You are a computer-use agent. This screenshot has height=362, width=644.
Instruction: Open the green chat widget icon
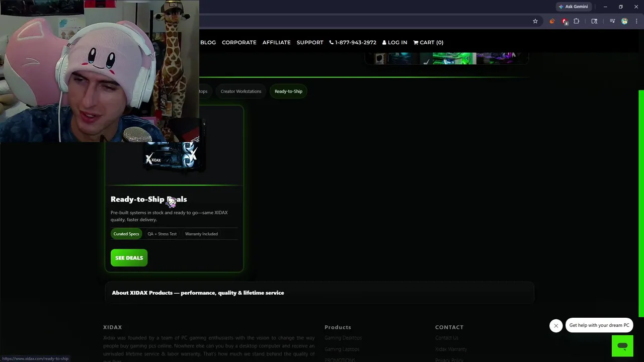(622, 346)
